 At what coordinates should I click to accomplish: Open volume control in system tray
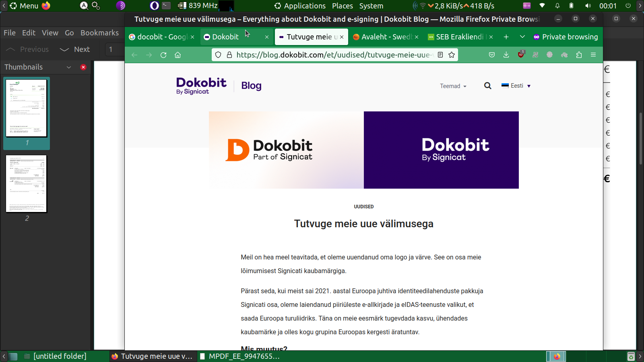(x=588, y=6)
